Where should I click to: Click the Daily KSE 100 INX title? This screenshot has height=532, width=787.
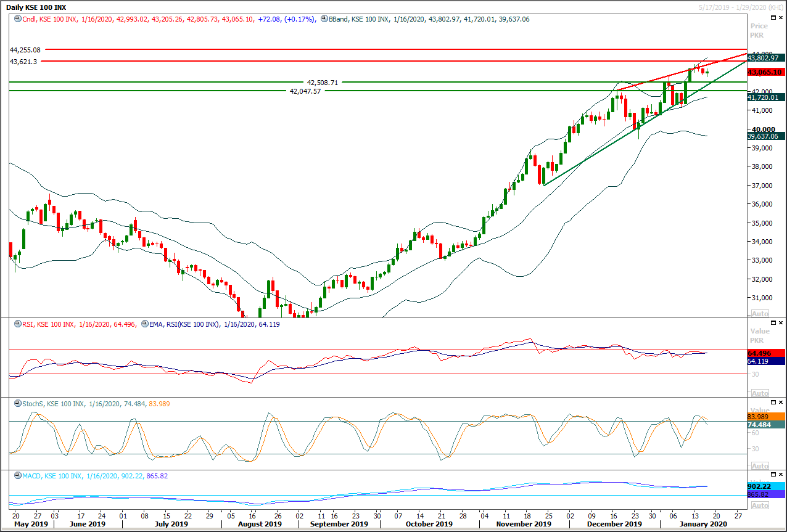(x=35, y=7)
